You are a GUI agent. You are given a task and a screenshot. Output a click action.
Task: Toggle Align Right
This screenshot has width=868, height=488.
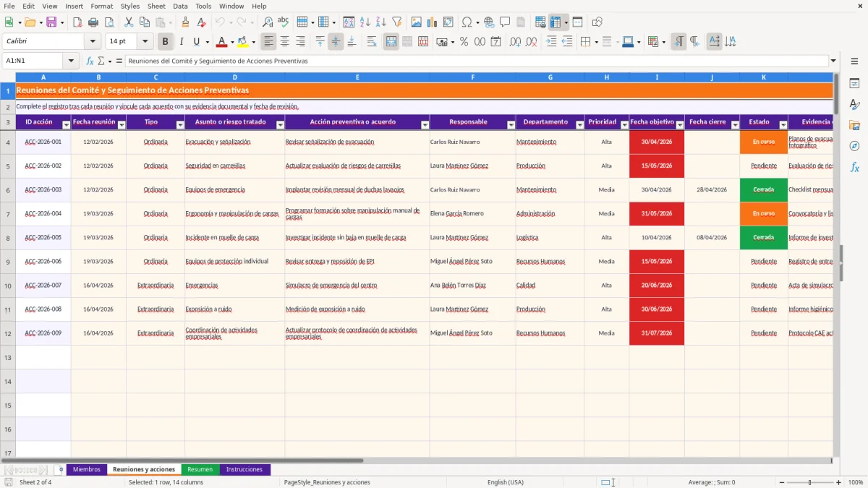301,42
